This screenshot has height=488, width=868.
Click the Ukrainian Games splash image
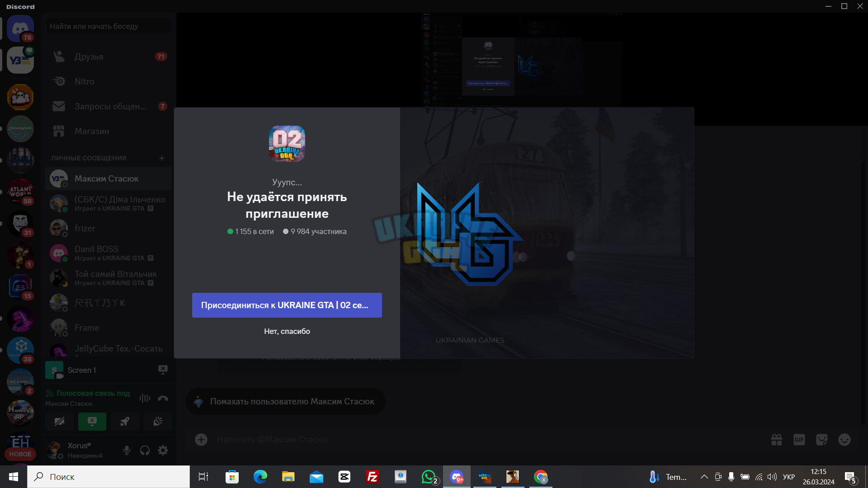547,233
